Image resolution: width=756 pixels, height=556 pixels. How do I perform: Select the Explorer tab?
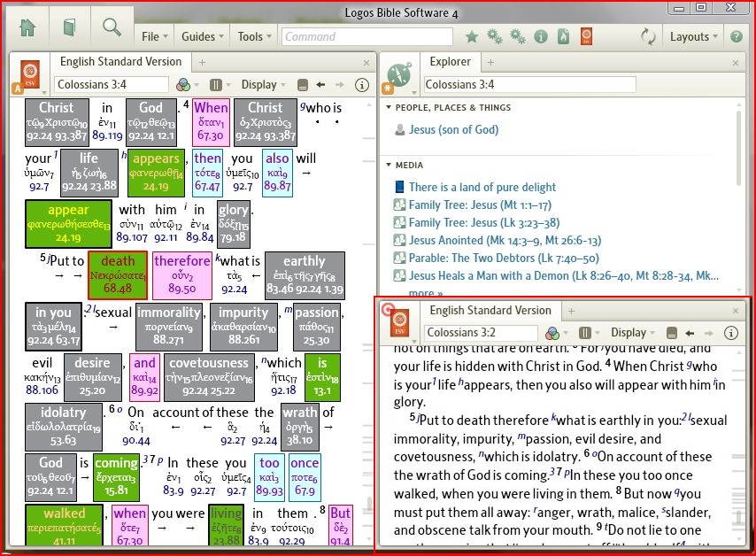click(x=450, y=62)
